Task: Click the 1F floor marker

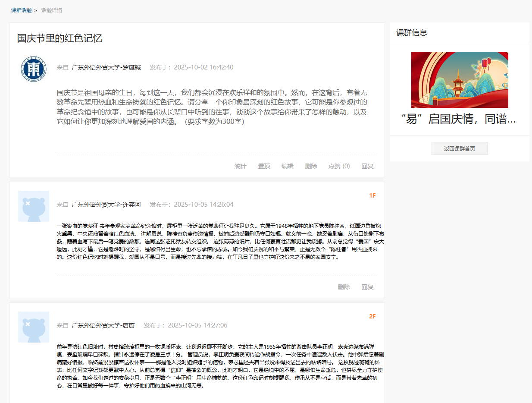Action: [372, 195]
